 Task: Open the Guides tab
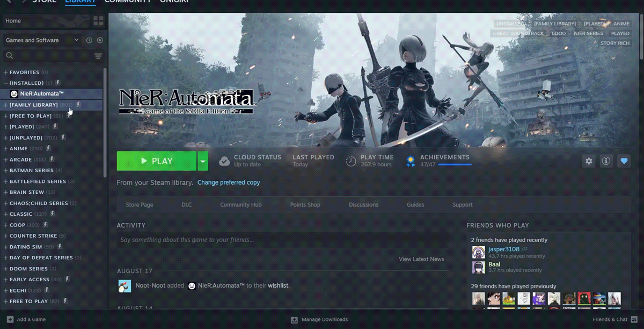(x=415, y=204)
